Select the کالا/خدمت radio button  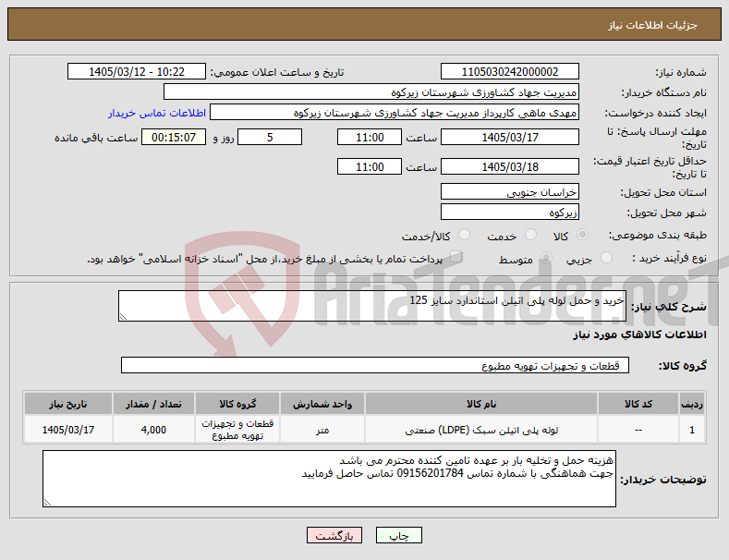464,235
